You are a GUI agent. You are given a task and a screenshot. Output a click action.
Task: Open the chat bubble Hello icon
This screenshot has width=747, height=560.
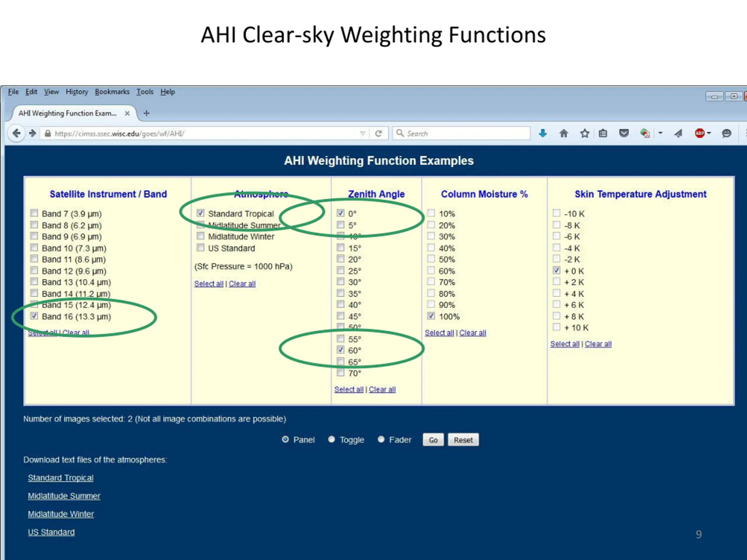(726, 133)
